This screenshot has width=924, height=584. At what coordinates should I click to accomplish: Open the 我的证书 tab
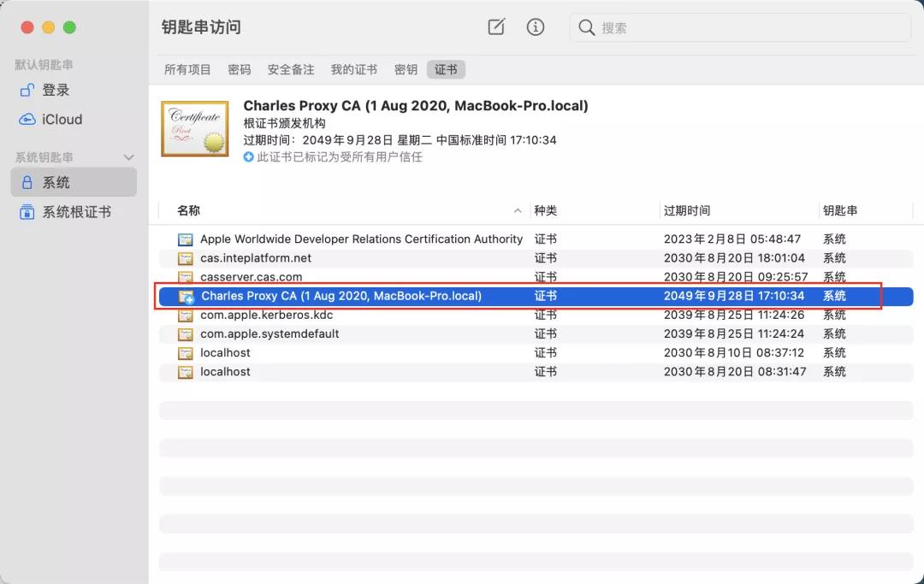point(353,69)
